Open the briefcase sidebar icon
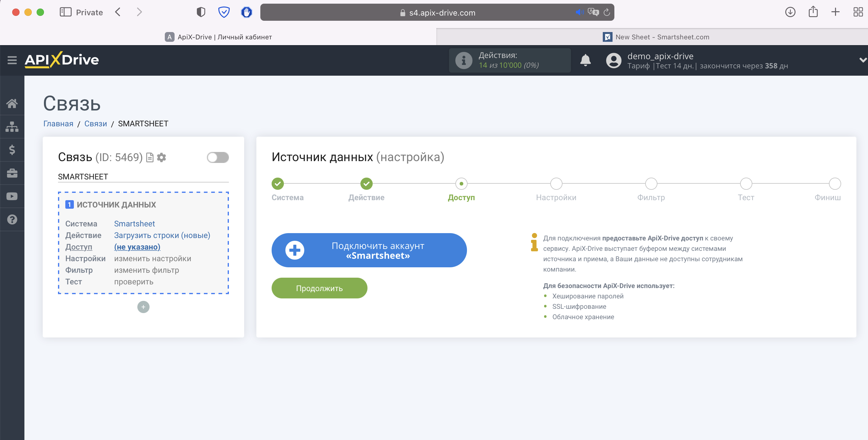The image size is (868, 440). point(12,173)
